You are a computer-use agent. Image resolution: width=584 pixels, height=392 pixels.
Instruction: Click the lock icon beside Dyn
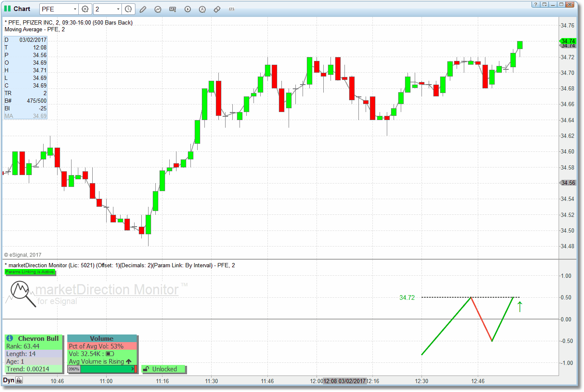[19, 380]
